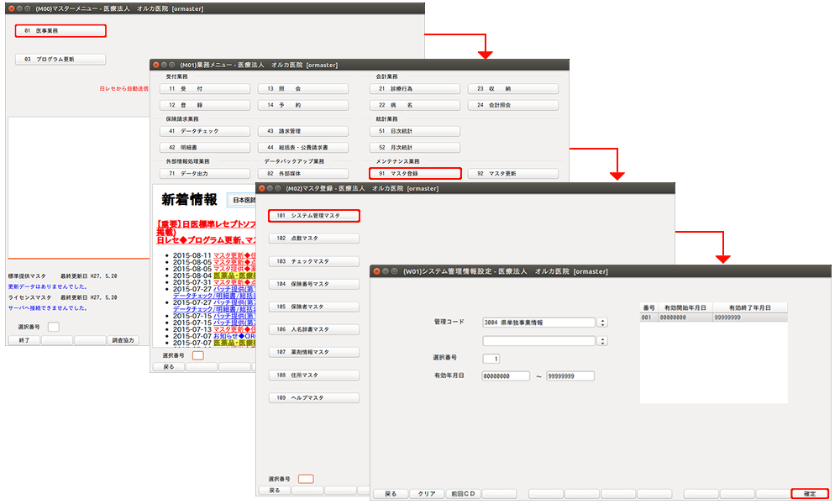Viewport: 840px width, 504px height.
Task: Open the 2015-07-07 お知らせ news link
Action: pos(234,336)
